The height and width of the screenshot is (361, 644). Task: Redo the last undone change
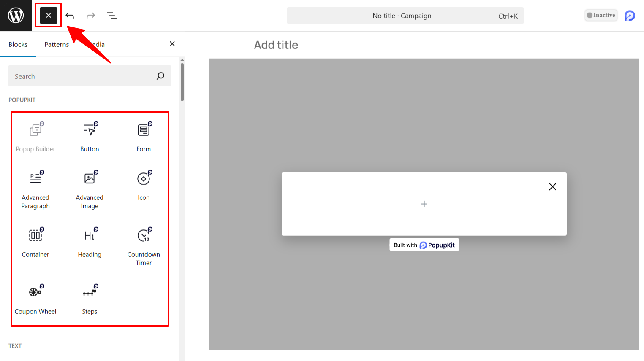[x=91, y=16]
